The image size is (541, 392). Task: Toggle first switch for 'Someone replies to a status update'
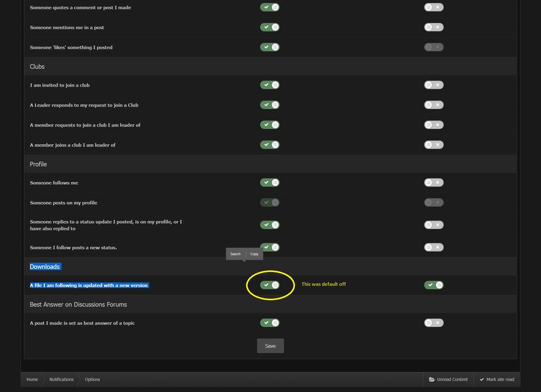(x=270, y=225)
